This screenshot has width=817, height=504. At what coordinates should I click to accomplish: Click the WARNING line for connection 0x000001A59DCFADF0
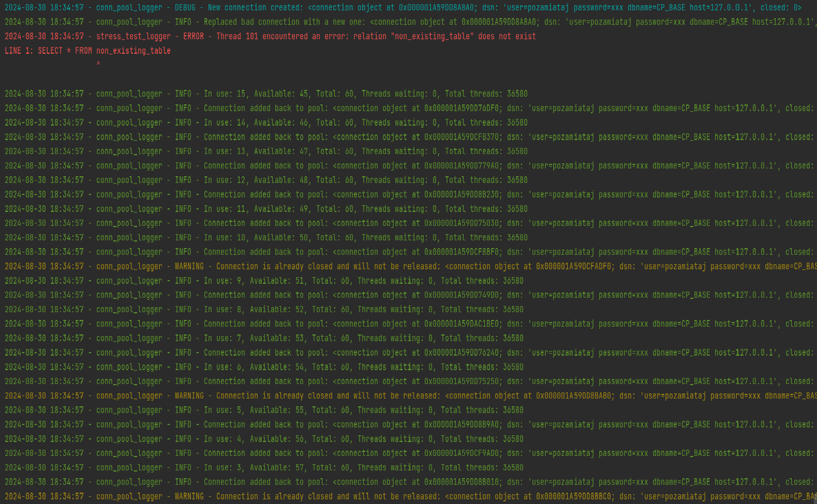click(411, 267)
